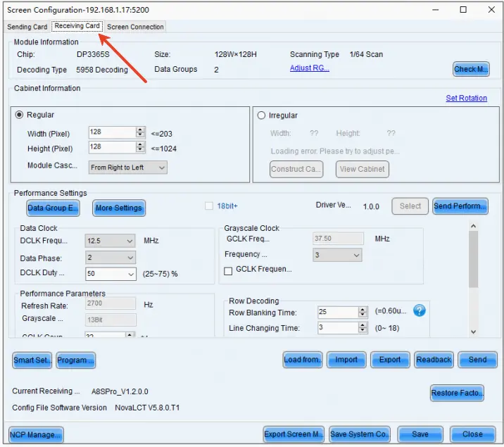Click the Width (Pixel) input field

click(x=111, y=132)
